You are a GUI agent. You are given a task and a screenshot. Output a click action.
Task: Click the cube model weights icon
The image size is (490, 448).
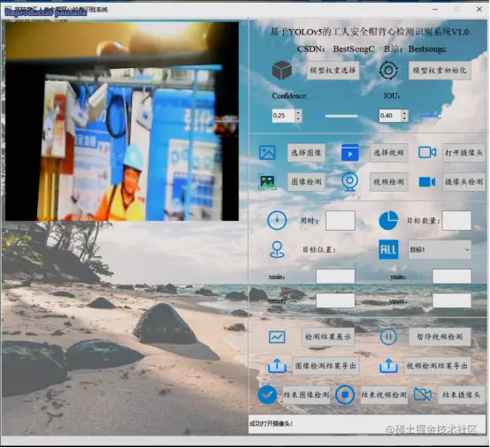point(282,70)
